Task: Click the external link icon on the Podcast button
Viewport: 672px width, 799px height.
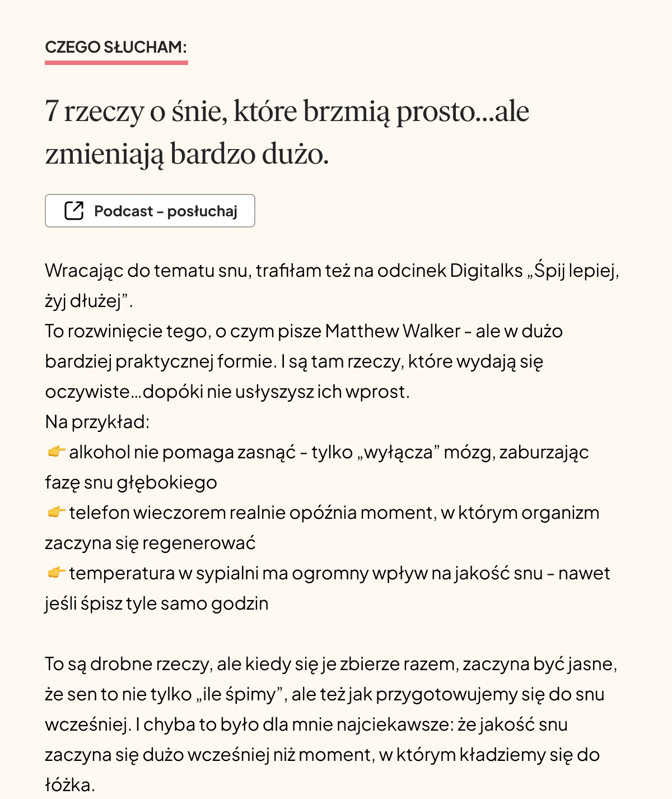Action: (x=74, y=211)
